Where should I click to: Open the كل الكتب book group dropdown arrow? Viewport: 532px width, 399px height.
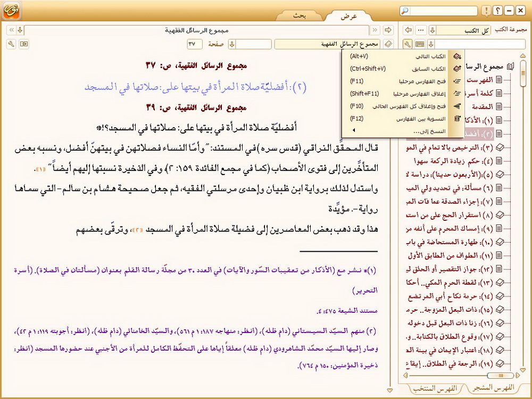click(x=433, y=30)
